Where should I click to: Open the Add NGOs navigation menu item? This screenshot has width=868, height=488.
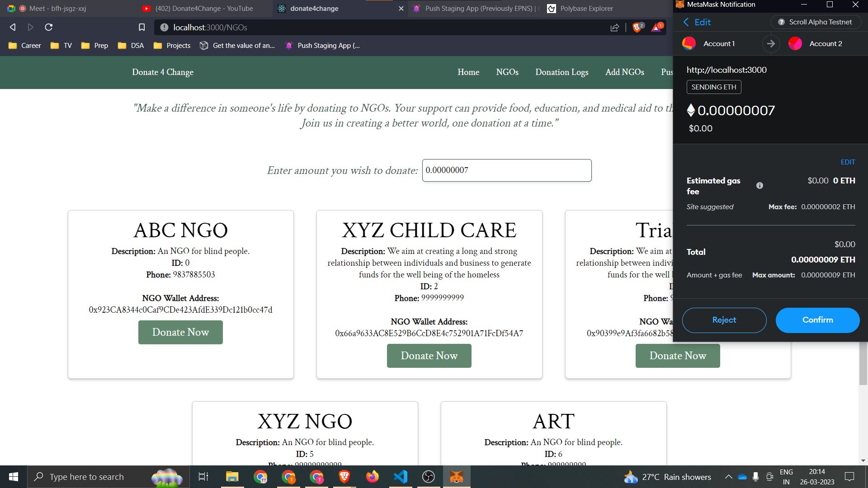coord(625,71)
